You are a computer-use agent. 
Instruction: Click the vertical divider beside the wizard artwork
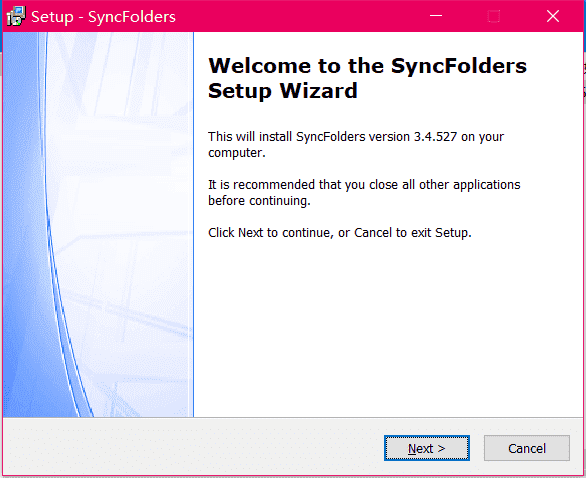pos(194,224)
